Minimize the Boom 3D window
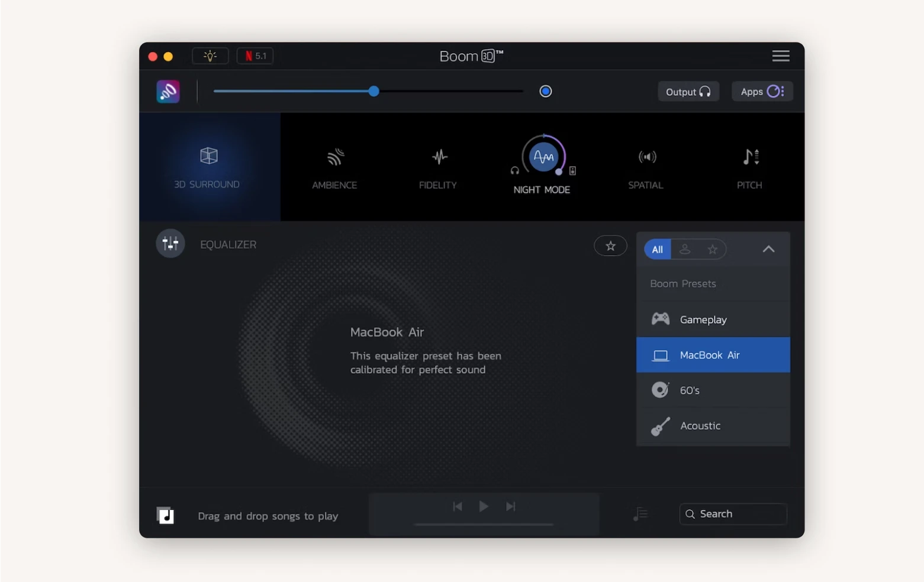Image resolution: width=924 pixels, height=582 pixels. [x=168, y=56]
